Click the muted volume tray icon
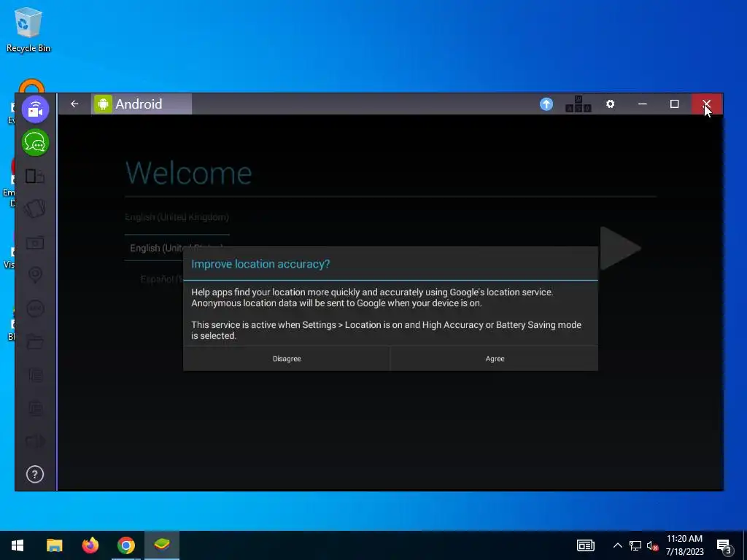Image resolution: width=747 pixels, height=560 pixels. (653, 545)
